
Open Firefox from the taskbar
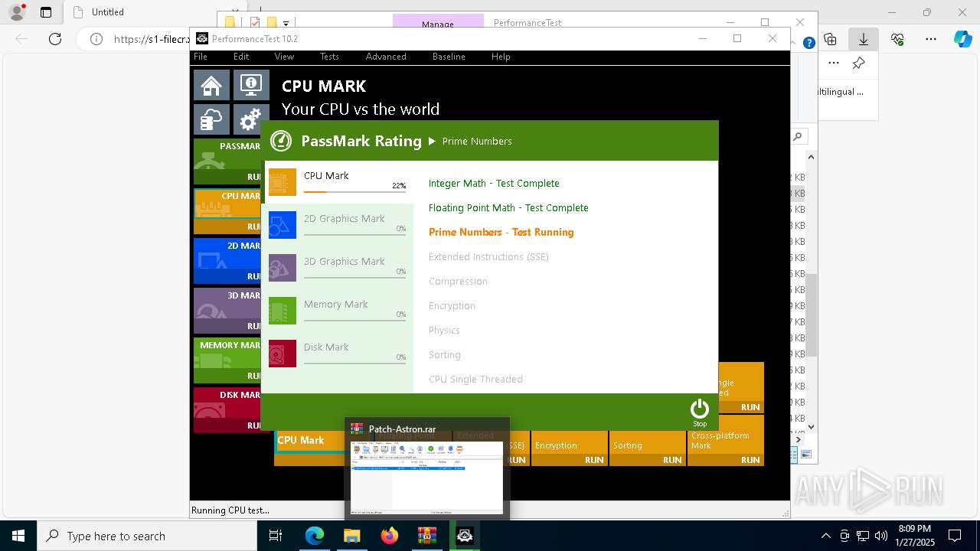(x=390, y=536)
